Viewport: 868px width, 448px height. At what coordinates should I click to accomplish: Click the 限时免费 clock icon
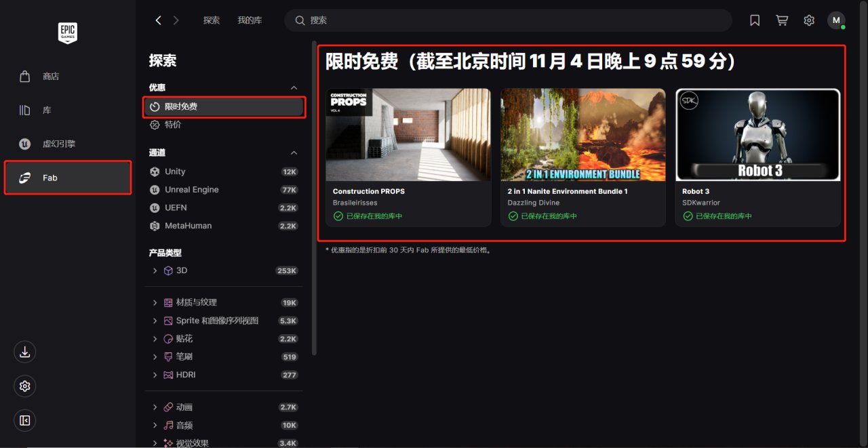click(x=155, y=107)
